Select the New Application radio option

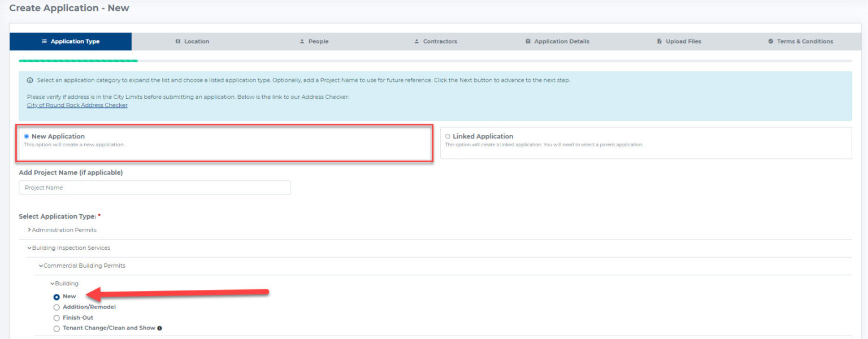coord(27,136)
